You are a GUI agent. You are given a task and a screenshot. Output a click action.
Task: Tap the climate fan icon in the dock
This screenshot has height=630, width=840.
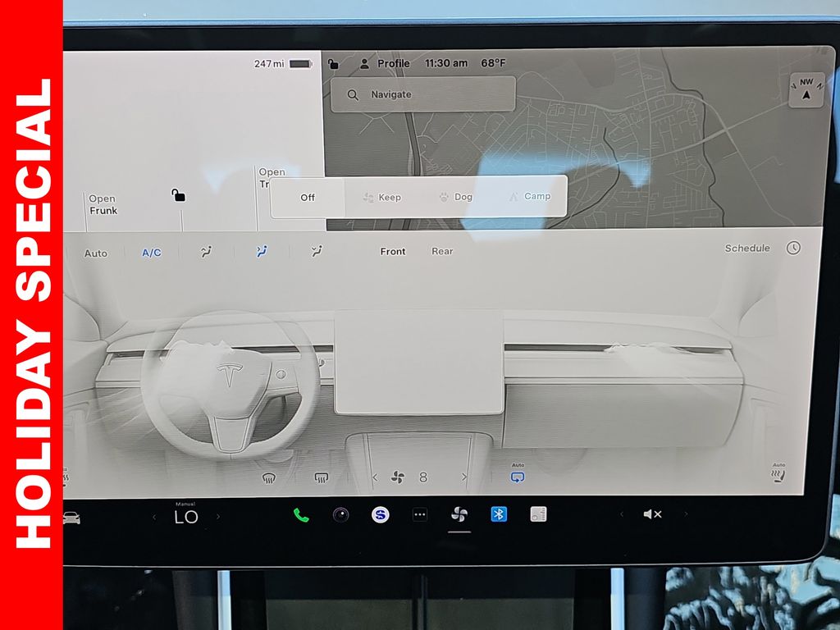(459, 515)
